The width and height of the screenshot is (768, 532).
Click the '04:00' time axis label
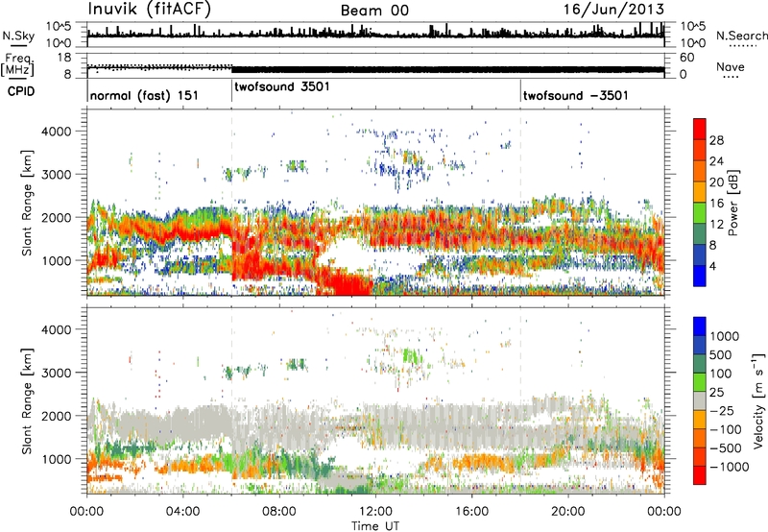(182, 512)
